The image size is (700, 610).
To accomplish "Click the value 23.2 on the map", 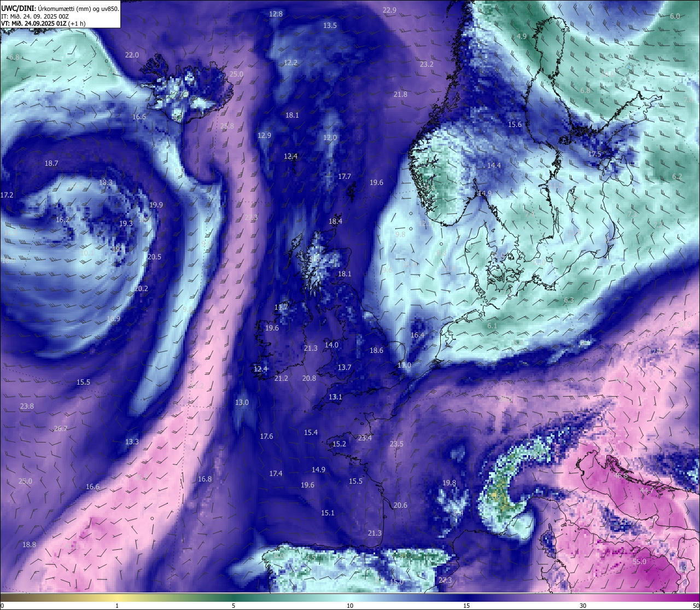I will pos(427,64).
